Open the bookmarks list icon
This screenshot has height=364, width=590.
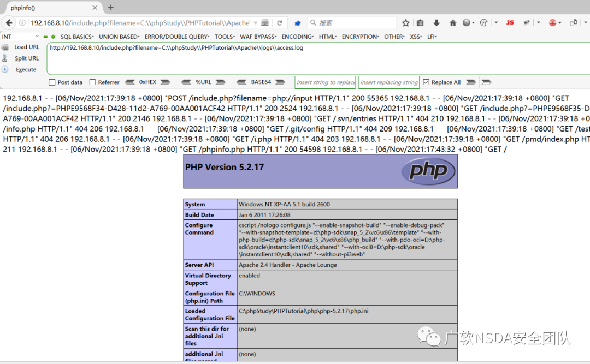(420, 23)
